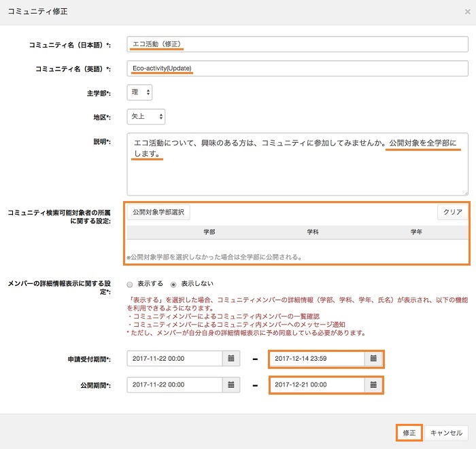The height and width of the screenshot is (449, 476).
Task: Open calendar for application period end date
Action: tap(373, 359)
